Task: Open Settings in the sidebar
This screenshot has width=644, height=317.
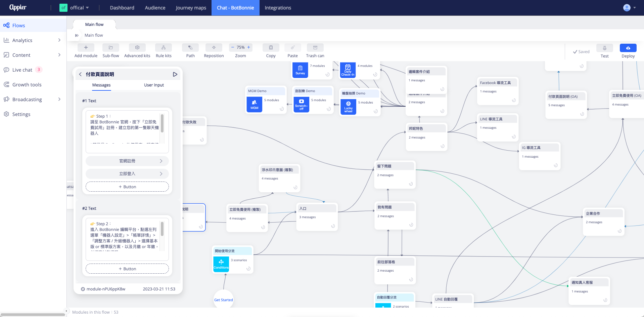Action: click(x=33, y=114)
